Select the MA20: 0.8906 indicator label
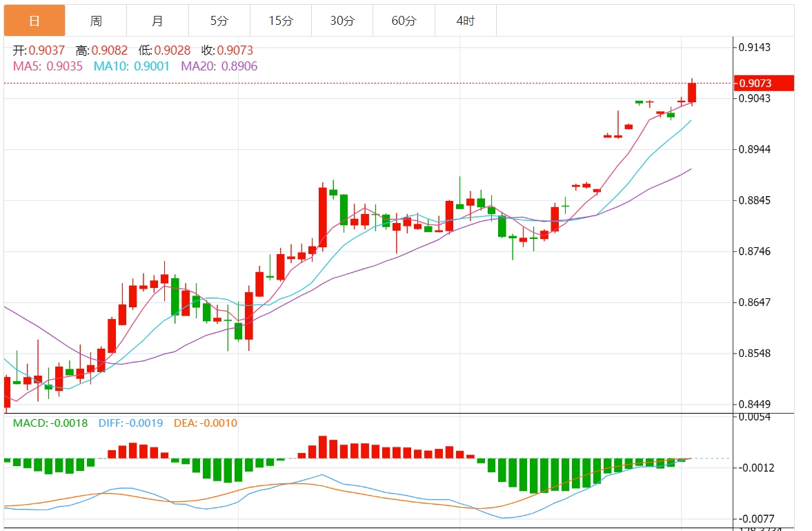 coord(219,66)
